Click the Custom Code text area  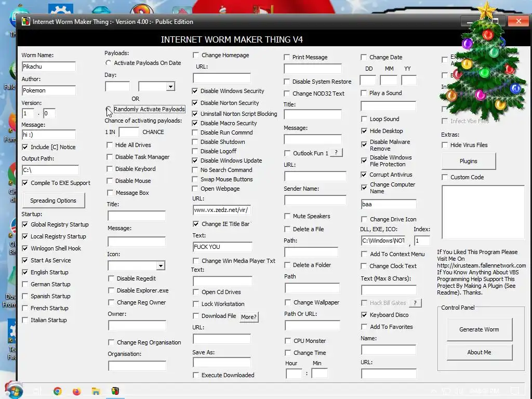(483, 212)
